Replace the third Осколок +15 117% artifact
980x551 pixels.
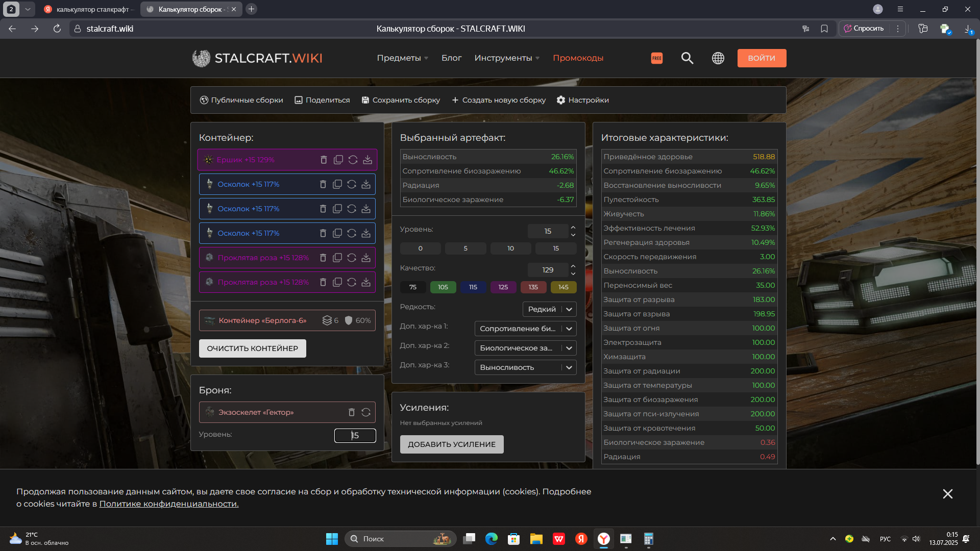click(x=352, y=233)
